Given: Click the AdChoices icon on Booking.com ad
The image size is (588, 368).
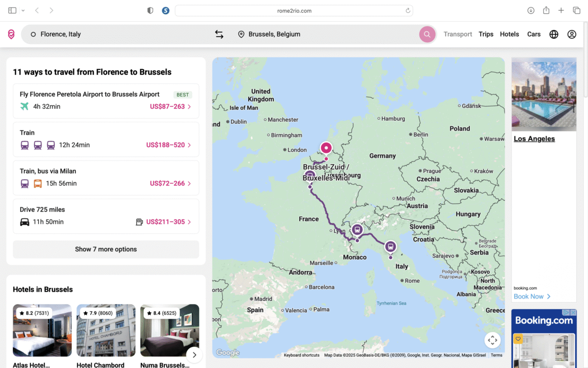Looking at the screenshot, I should (x=567, y=312).
